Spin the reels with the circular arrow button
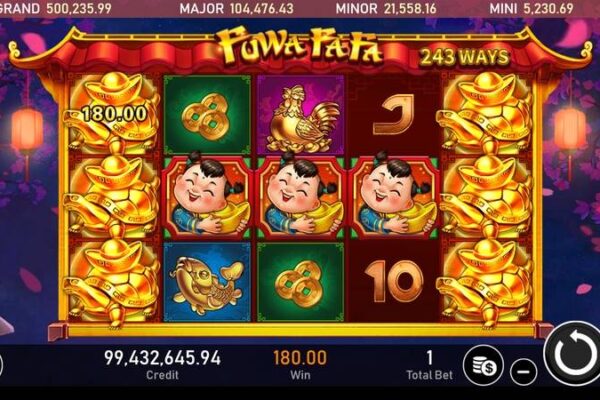Viewport: 600px width, 400px height. pyautogui.click(x=573, y=354)
